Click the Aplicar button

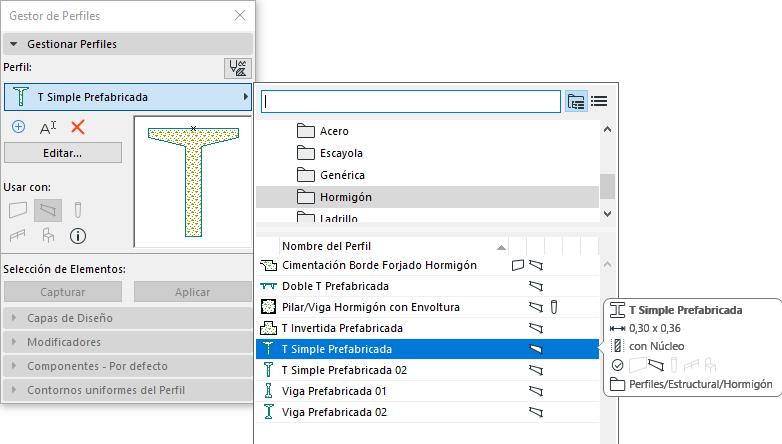(x=193, y=292)
